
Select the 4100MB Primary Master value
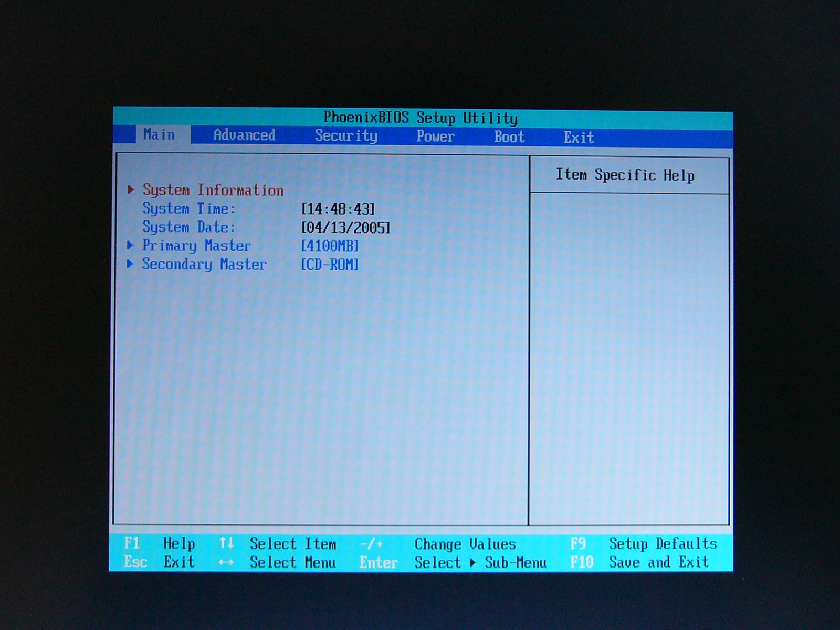[x=330, y=246]
